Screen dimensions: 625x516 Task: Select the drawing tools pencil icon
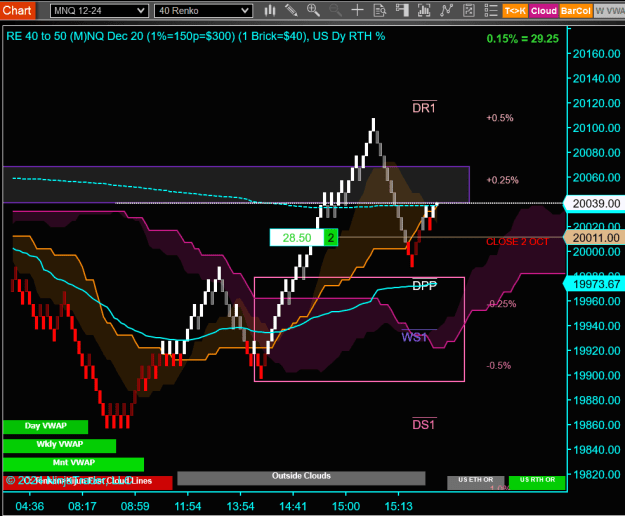coord(292,10)
